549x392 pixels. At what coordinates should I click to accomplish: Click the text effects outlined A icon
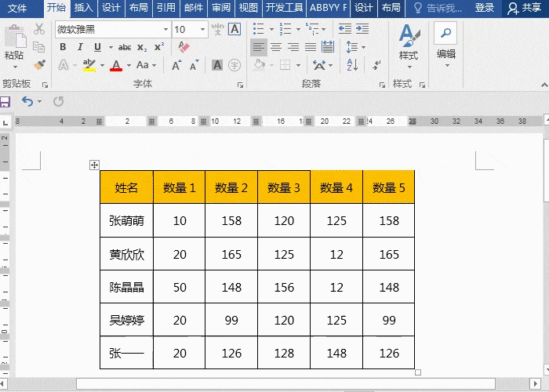[x=64, y=65]
